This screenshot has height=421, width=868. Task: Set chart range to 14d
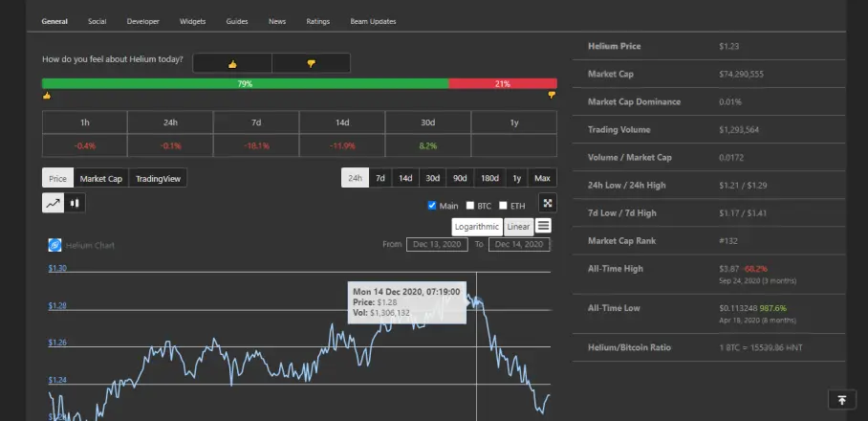(x=405, y=178)
